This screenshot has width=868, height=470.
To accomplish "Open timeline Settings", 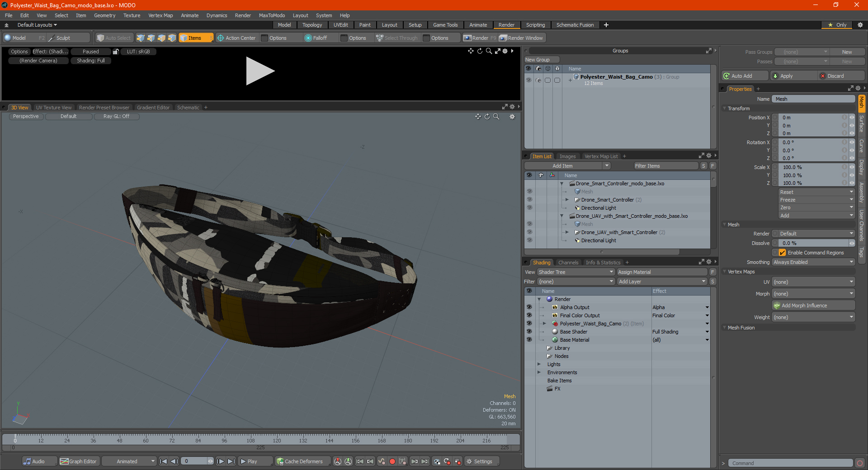I will [482, 461].
